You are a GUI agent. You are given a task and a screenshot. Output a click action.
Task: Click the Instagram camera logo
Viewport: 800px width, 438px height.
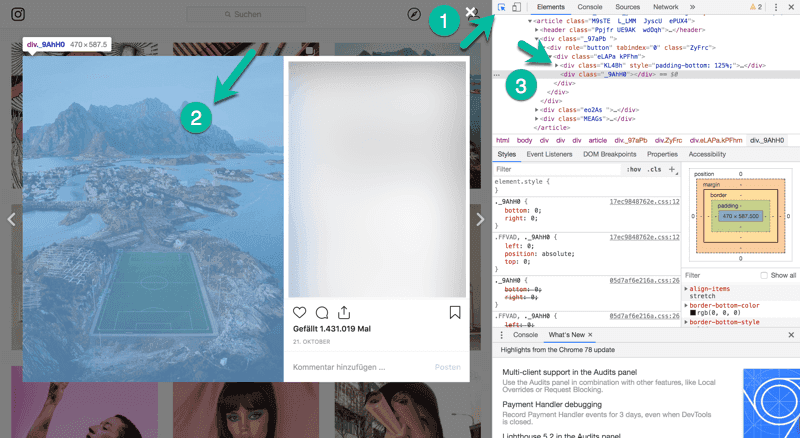(18, 14)
